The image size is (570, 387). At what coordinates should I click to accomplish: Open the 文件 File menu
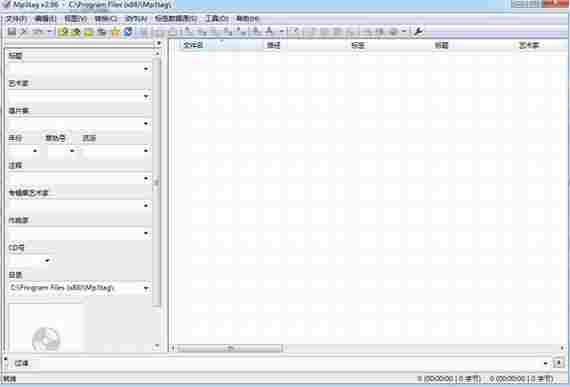click(x=17, y=19)
